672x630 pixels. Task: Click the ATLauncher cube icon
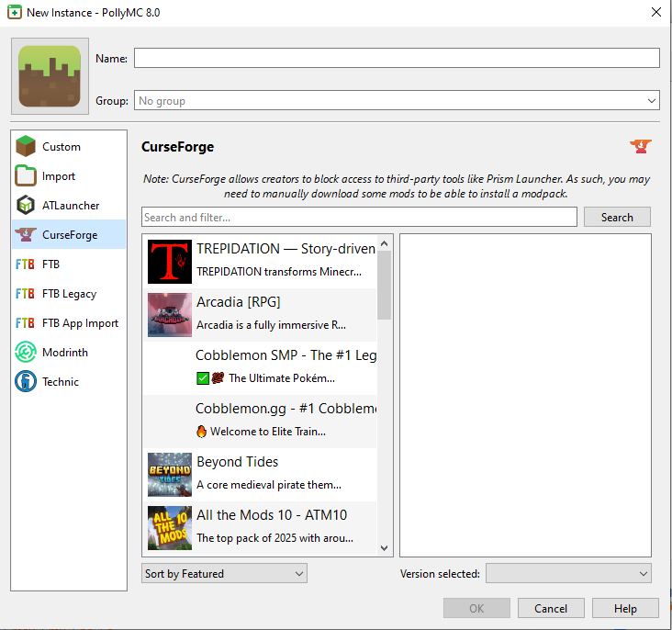click(26, 205)
